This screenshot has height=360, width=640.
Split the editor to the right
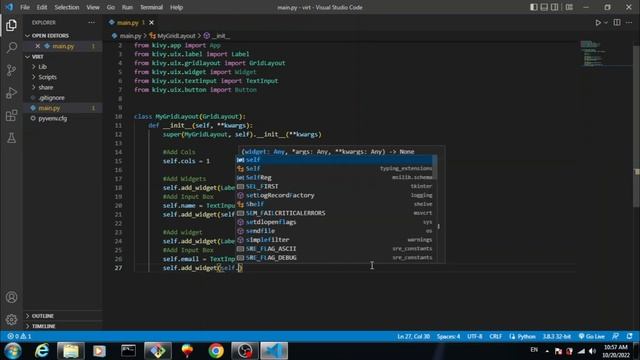click(x=617, y=22)
